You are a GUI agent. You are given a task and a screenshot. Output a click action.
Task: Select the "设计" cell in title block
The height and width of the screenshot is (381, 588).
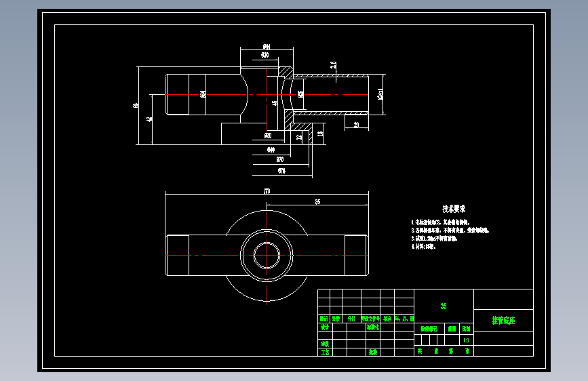click(x=325, y=327)
